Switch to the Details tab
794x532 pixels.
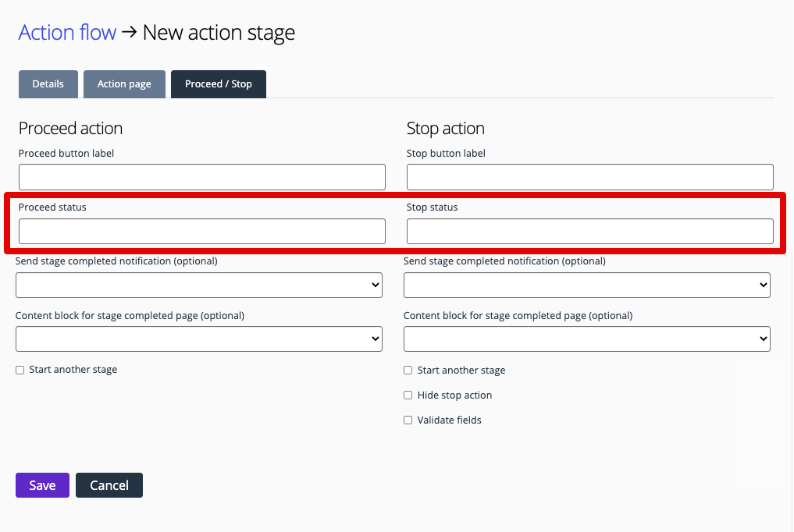pyautogui.click(x=48, y=83)
